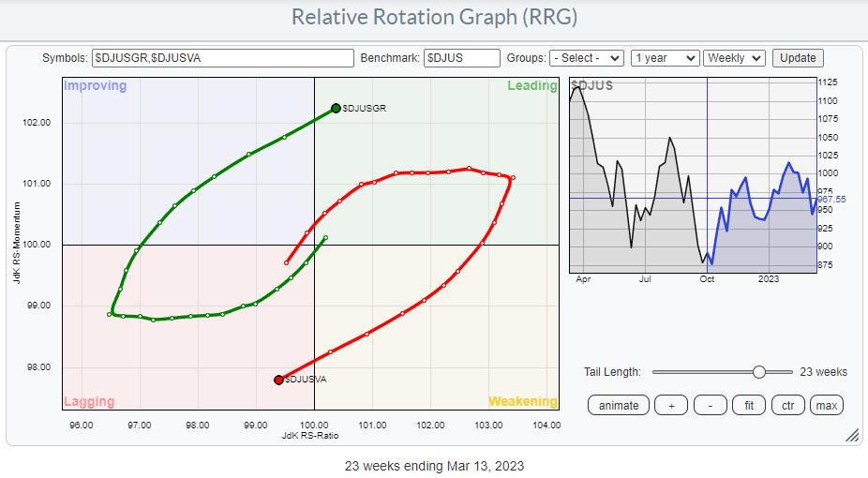The height and width of the screenshot is (478, 868).
Task: Click the Improving quadrant label
Action: tap(96, 85)
